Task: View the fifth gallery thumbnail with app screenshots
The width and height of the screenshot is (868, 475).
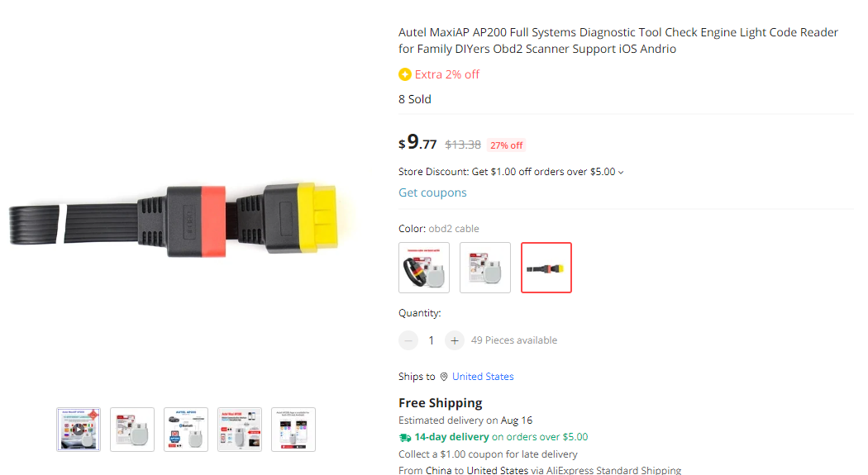Action: click(293, 430)
